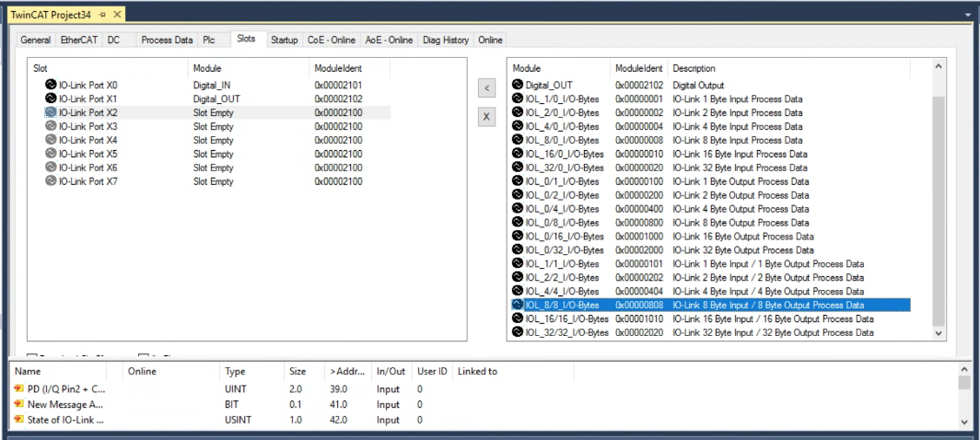
Task: Click the 'Digital_IN' module cell
Action: pyautogui.click(x=212, y=85)
